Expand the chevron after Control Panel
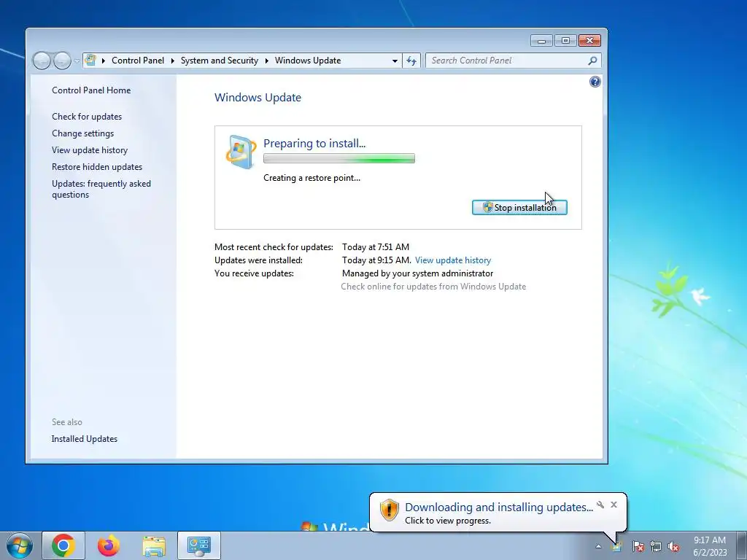 click(x=172, y=61)
